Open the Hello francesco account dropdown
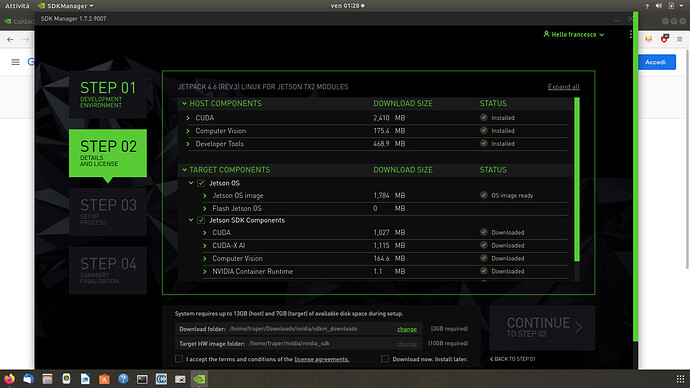 (574, 34)
